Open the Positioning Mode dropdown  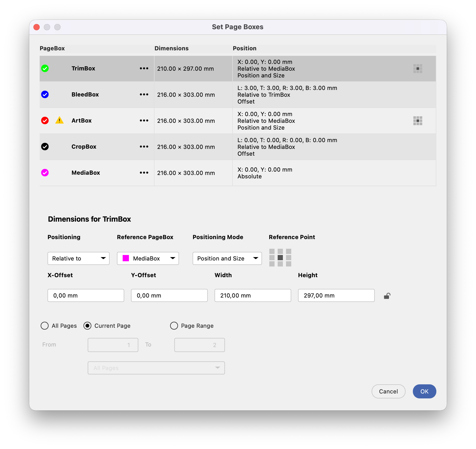[227, 258]
